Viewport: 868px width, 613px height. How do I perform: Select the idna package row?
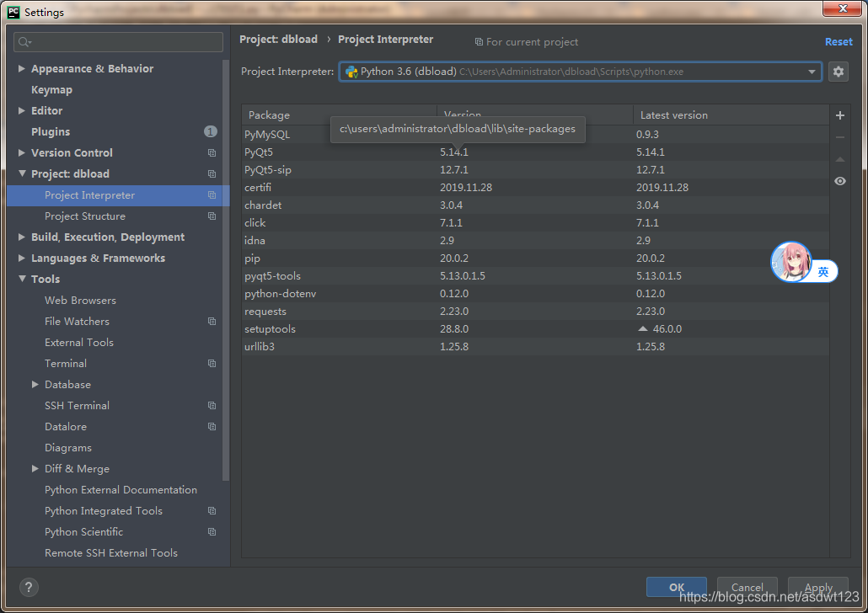tap(535, 240)
